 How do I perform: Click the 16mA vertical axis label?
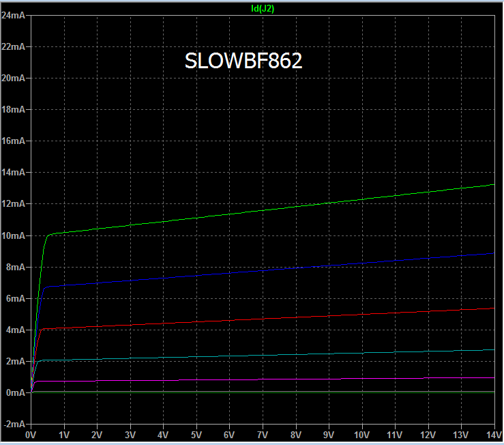[13, 141]
